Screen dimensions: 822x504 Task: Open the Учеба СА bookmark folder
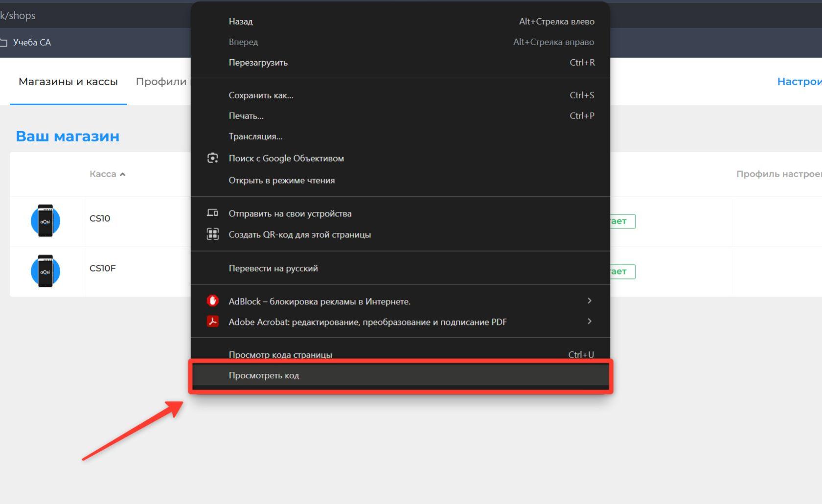(x=26, y=43)
